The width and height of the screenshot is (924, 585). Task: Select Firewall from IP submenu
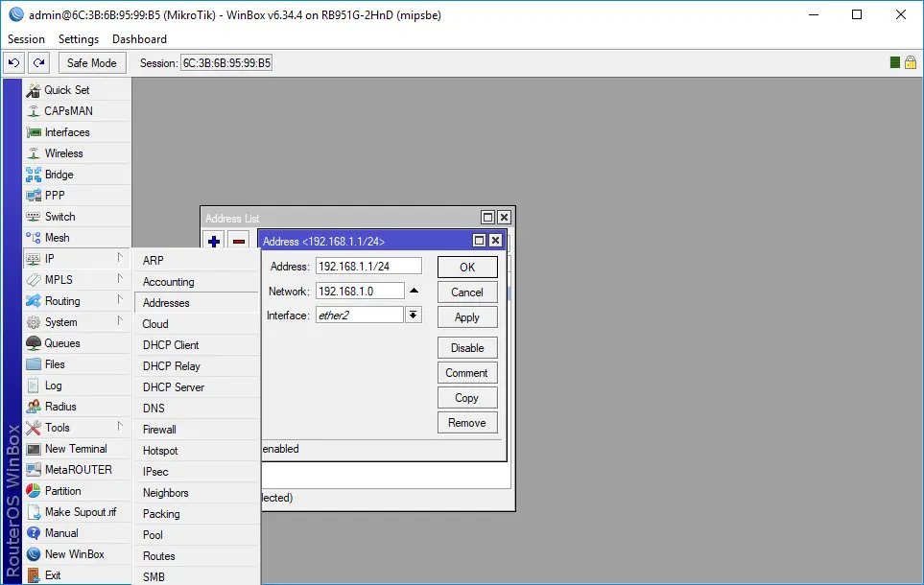[x=197, y=430]
